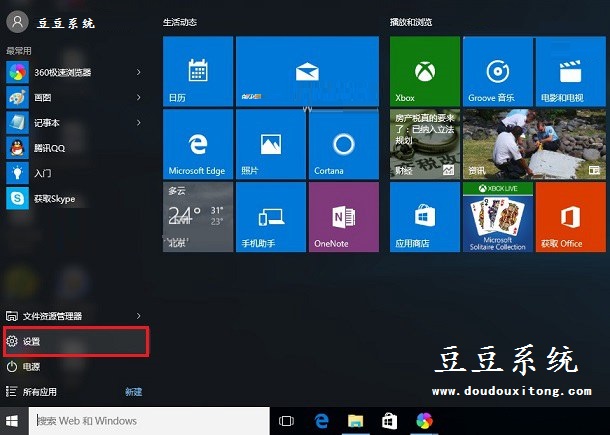Open the Calendar tile labeled 日历
This screenshot has height=435, width=610.
[198, 71]
